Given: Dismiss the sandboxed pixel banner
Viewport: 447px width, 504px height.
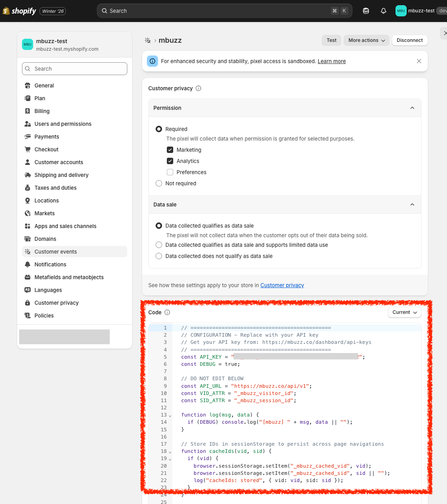Looking at the screenshot, I should (419, 61).
